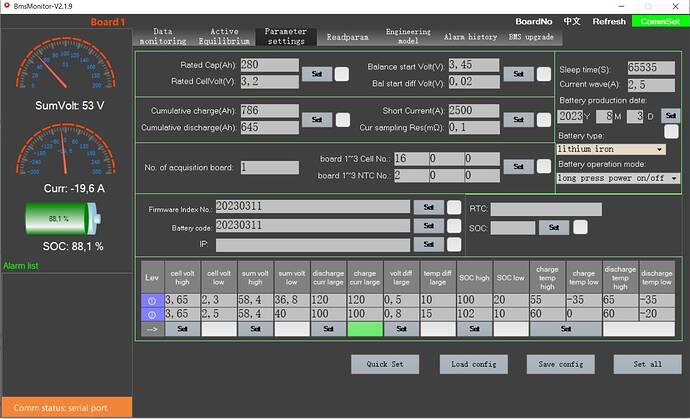This screenshot has width=690, height=419.
Task: Click the BoardNo button
Action: pos(533,21)
